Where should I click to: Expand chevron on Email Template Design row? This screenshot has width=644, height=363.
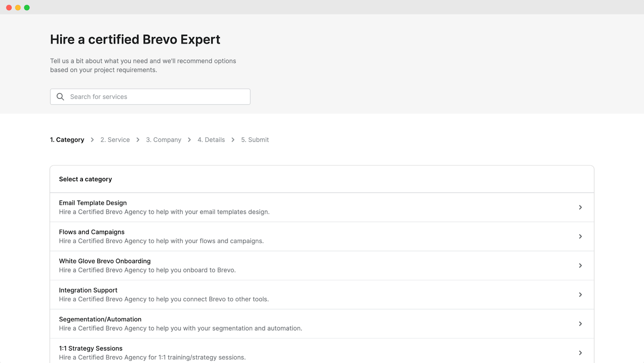[x=580, y=207]
